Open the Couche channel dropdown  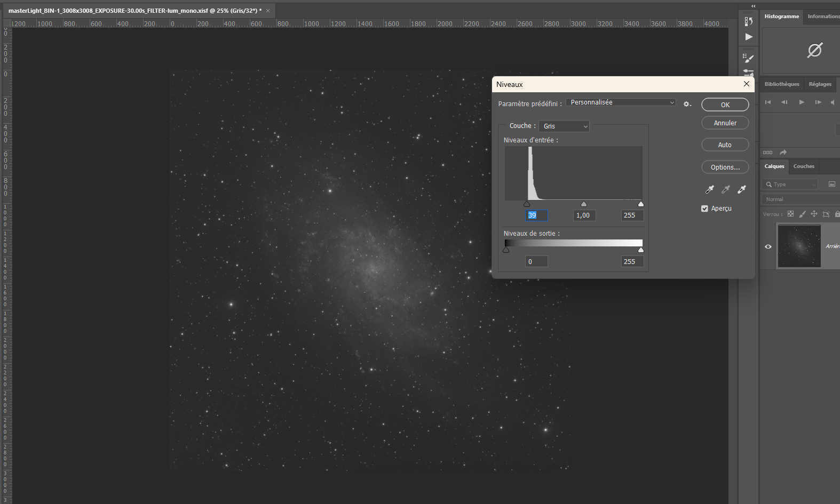coord(564,126)
